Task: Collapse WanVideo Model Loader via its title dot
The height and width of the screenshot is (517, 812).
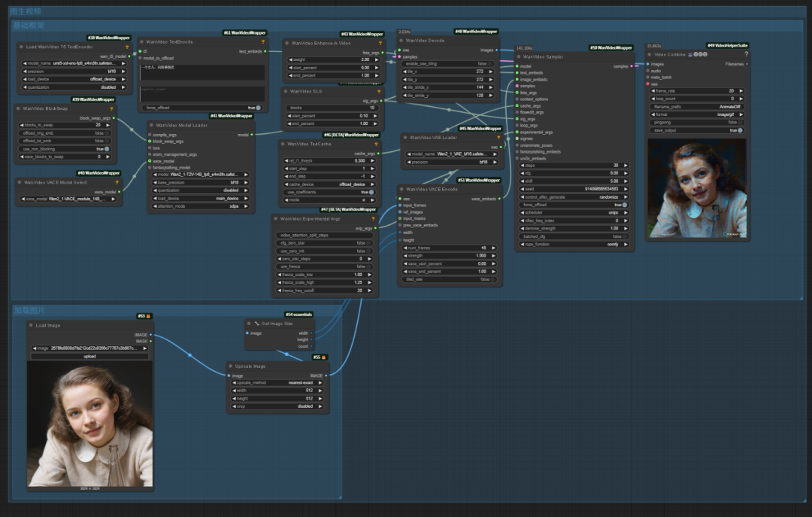Action: (x=151, y=125)
